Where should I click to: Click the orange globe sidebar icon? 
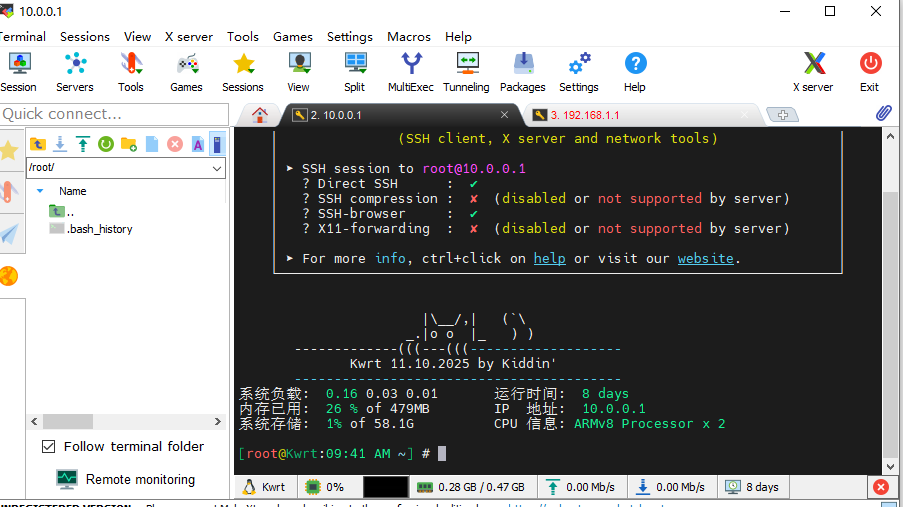(9, 276)
